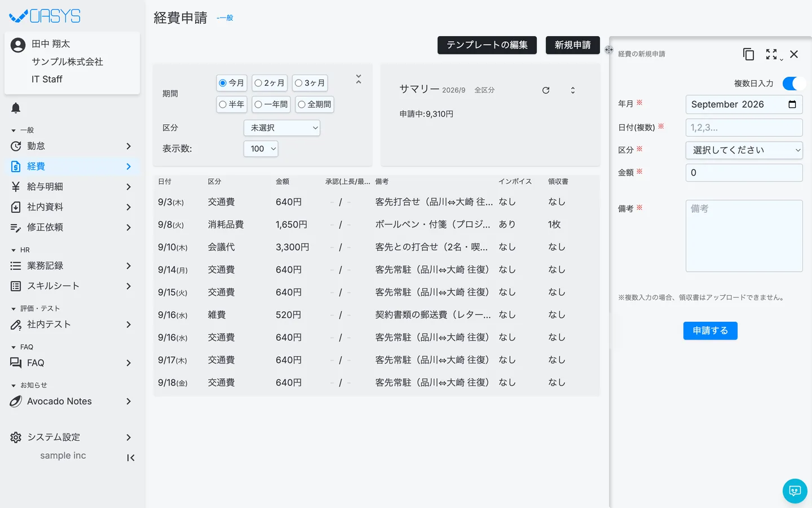
Task: Click the FAQ chat bubble icon
Action: (x=16, y=363)
